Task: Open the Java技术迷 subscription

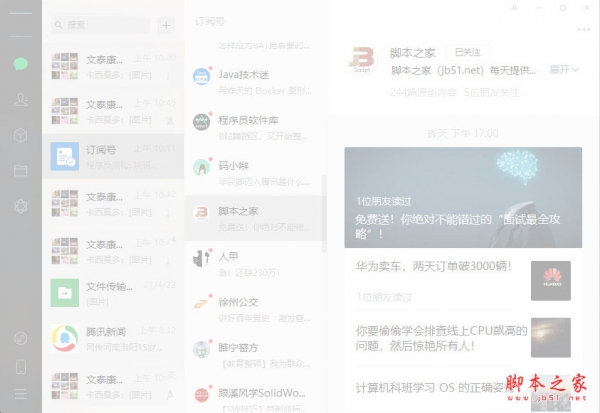Action: [x=255, y=82]
